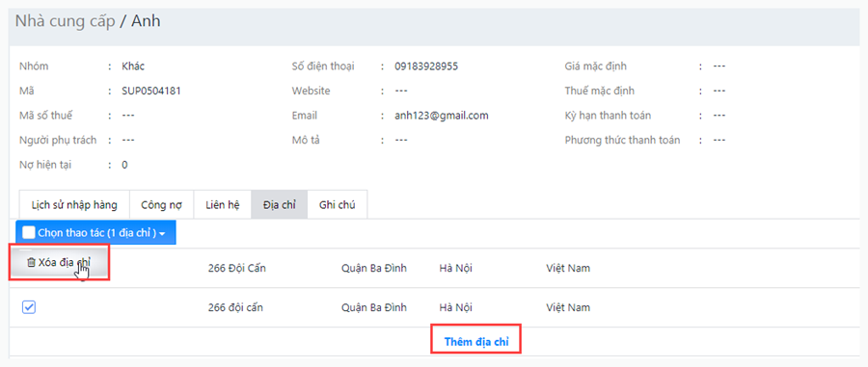Click the Kỳ hạn thanh toán label

click(x=608, y=116)
